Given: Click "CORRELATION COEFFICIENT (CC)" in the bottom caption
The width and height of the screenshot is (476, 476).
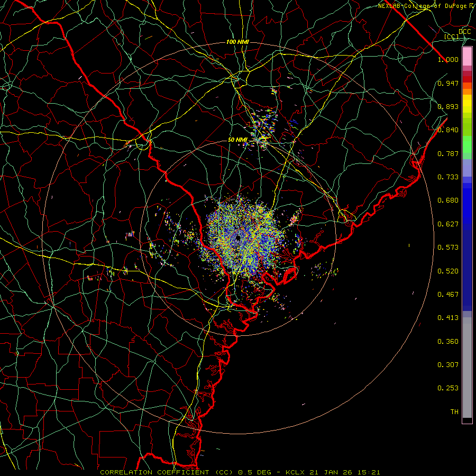Looking at the screenshot, I should [167, 472].
